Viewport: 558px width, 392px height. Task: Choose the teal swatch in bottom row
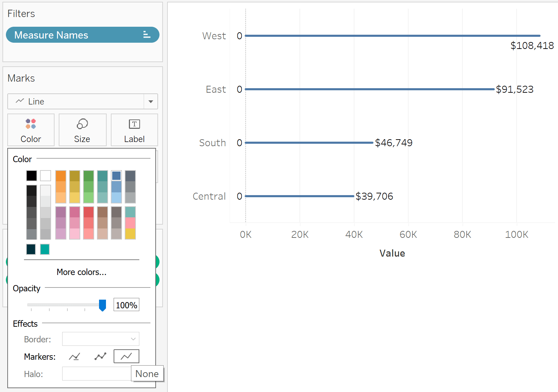coord(45,249)
